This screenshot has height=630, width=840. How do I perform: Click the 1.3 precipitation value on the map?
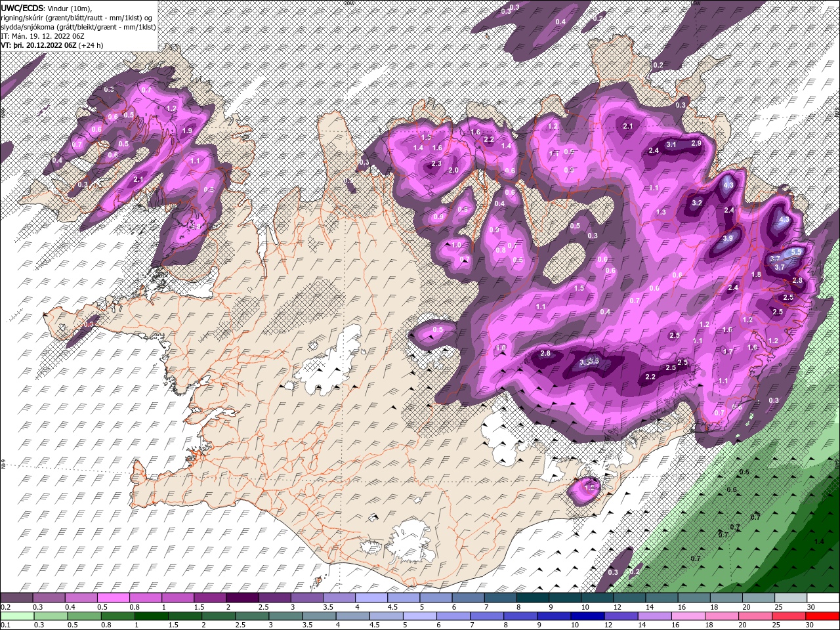pos(661,213)
